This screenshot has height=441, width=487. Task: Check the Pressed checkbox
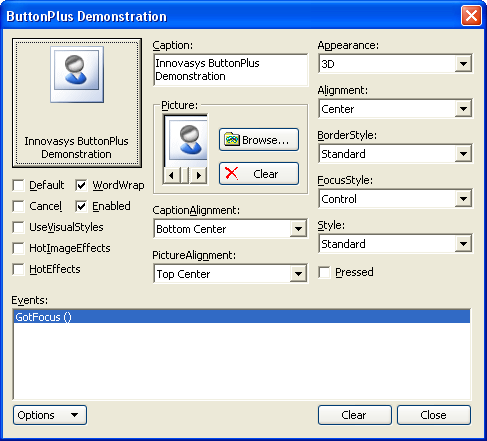pos(324,272)
